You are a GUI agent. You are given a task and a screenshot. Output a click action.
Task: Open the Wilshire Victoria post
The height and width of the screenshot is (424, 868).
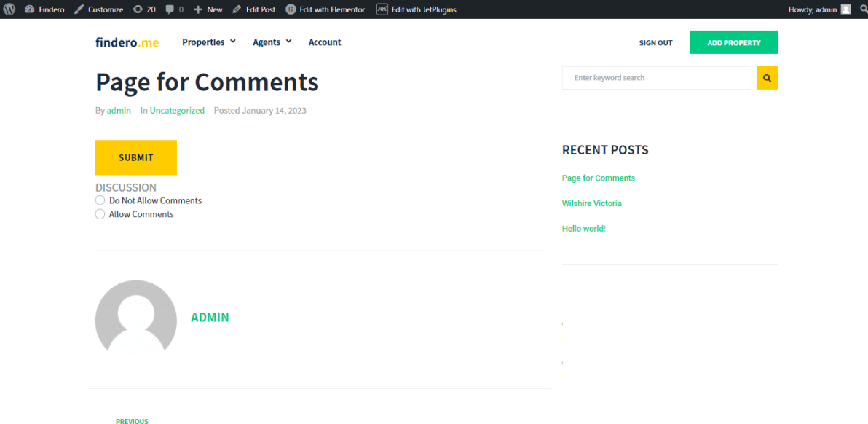point(592,203)
